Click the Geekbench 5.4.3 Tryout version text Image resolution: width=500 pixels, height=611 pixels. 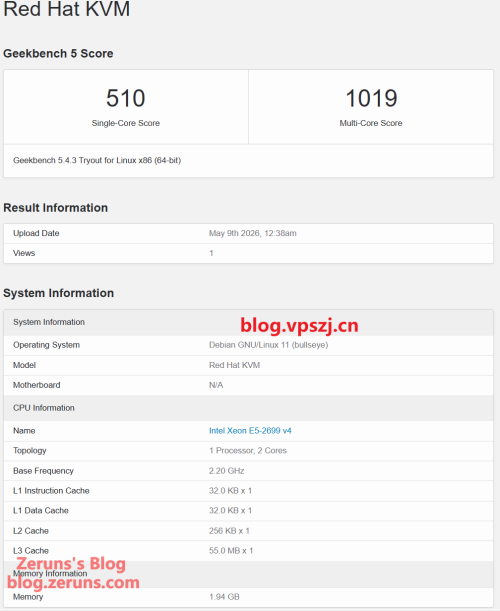point(97,160)
